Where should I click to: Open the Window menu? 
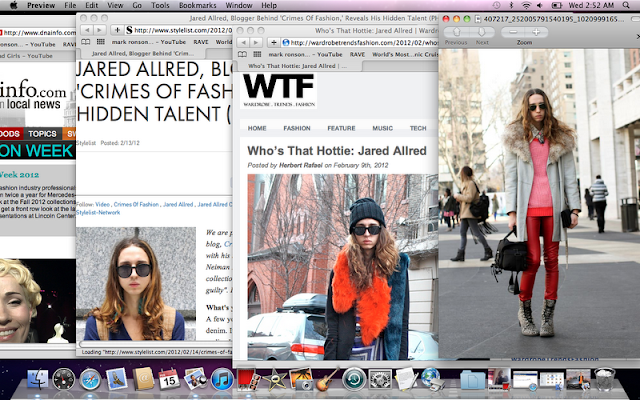[239, 5]
